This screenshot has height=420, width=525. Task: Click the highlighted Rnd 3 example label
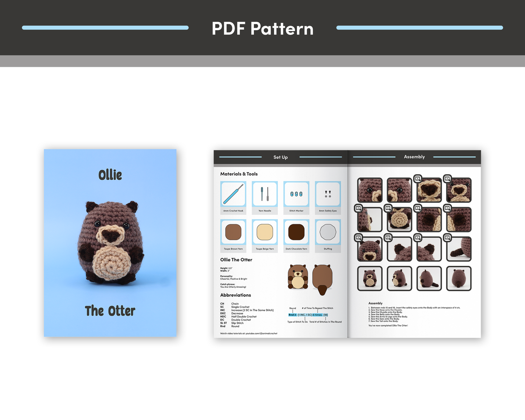pos(293,315)
